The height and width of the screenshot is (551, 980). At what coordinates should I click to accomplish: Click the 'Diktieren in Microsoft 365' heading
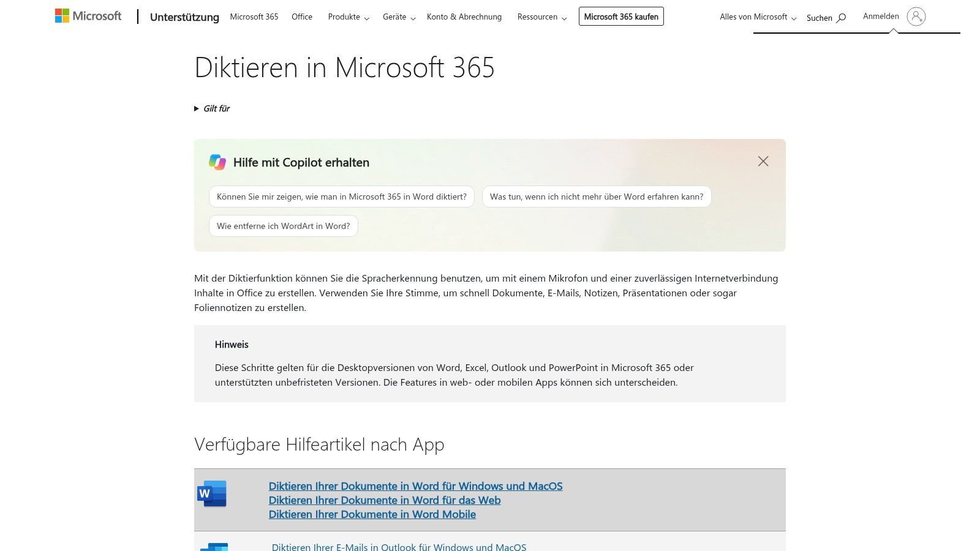pos(344,67)
